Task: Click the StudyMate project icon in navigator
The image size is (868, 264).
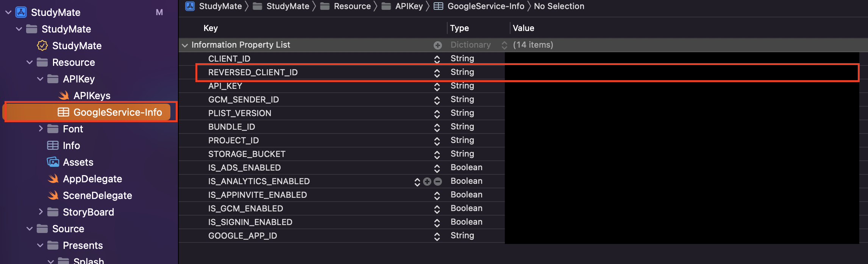Action: pyautogui.click(x=21, y=12)
